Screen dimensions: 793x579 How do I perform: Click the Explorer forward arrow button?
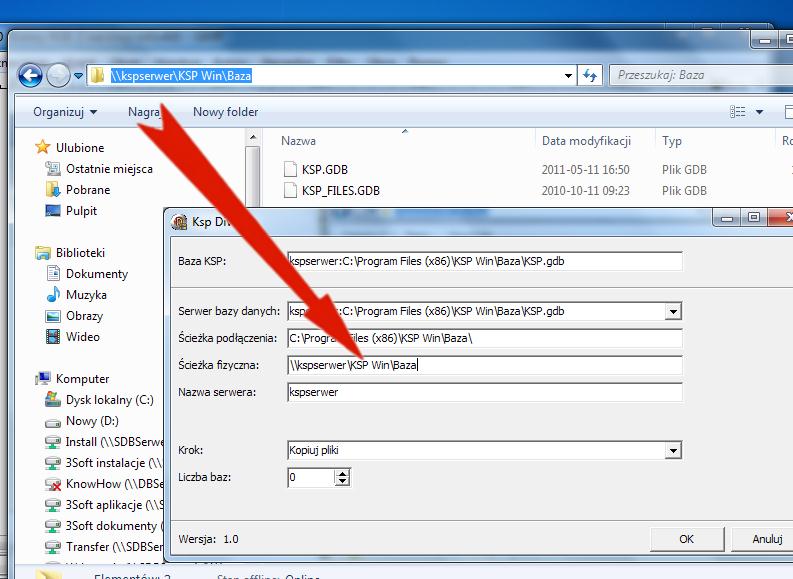click(x=58, y=76)
